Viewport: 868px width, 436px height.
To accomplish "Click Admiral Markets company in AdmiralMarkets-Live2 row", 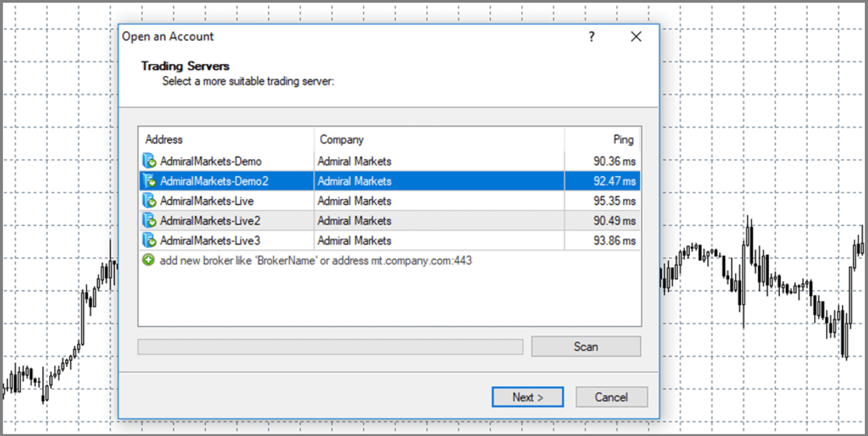I will point(355,221).
